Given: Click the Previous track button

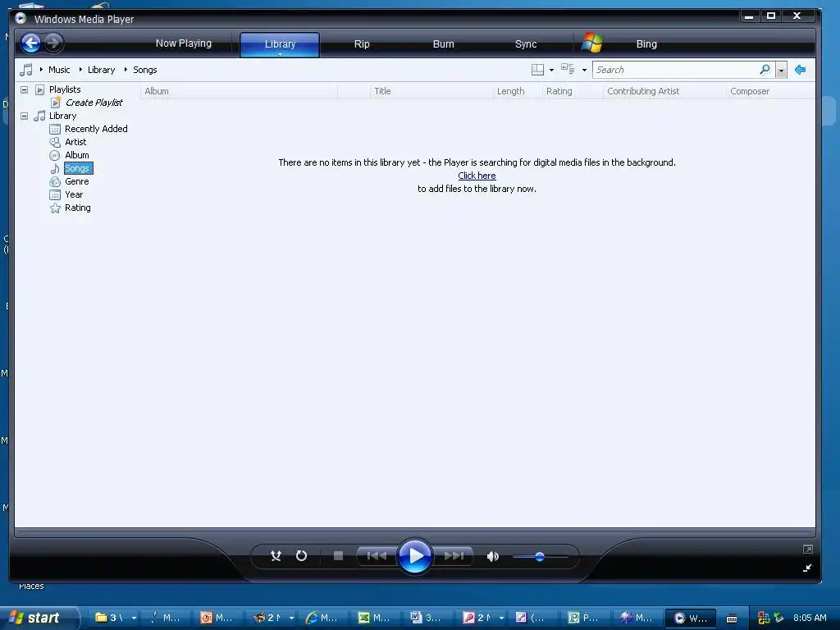Looking at the screenshot, I should pyautogui.click(x=377, y=556).
